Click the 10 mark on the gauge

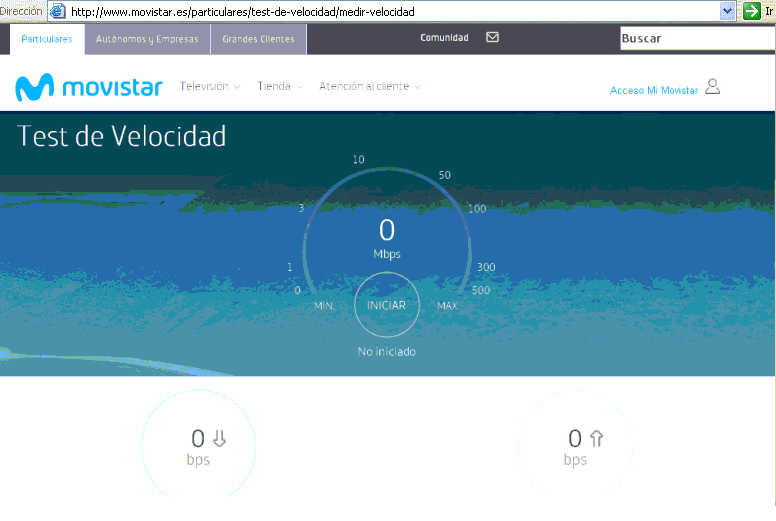pyautogui.click(x=358, y=159)
